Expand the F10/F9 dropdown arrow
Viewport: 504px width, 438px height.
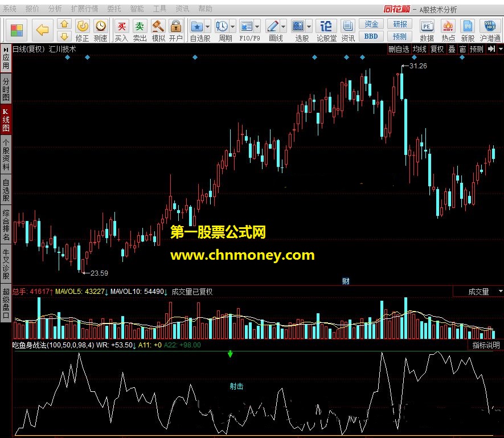coord(257,27)
